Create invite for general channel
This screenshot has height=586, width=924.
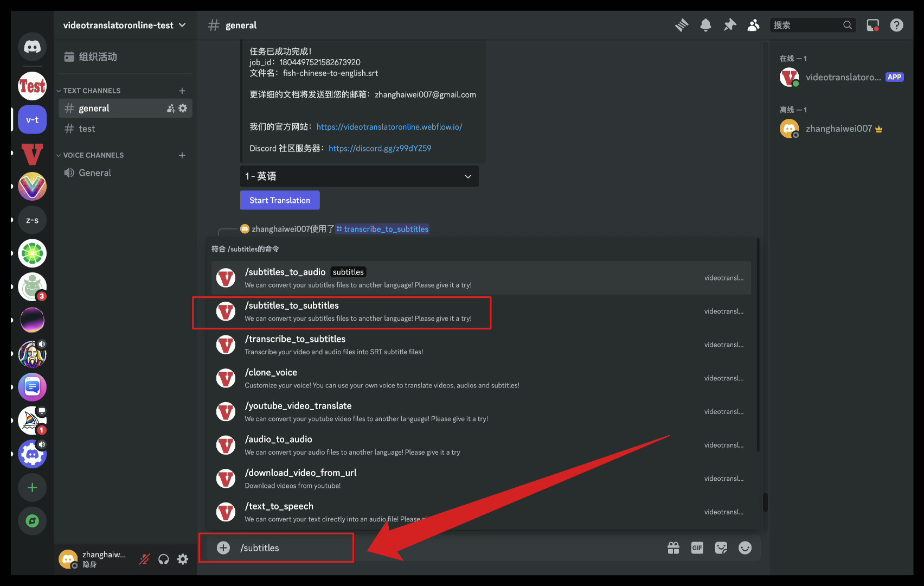[x=171, y=108]
